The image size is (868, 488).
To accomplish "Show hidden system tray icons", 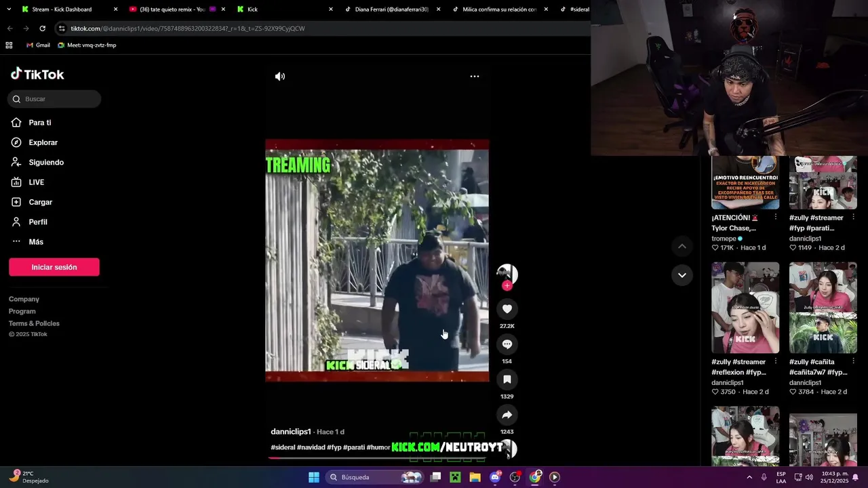I will click(x=749, y=477).
